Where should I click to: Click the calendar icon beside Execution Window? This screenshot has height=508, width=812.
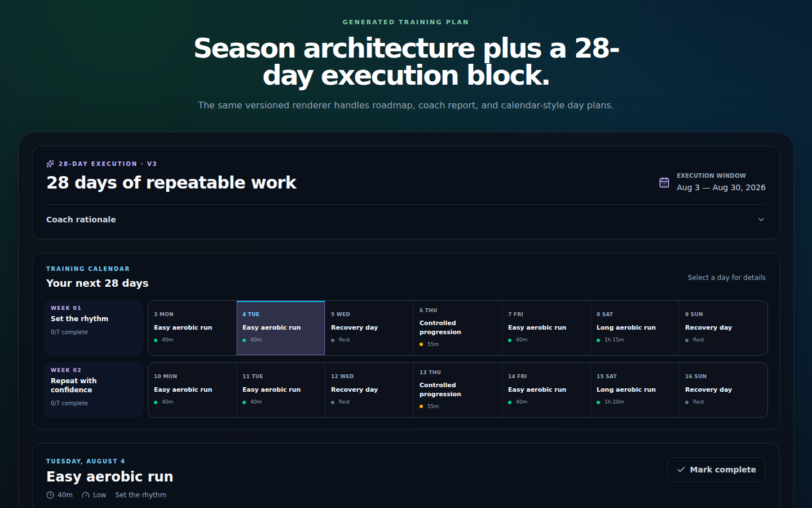point(664,182)
